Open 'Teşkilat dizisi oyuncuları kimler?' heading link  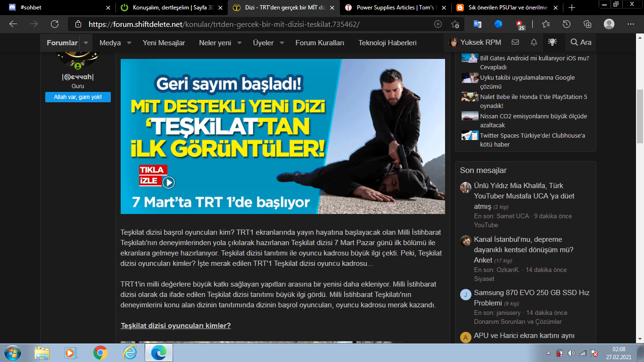[176, 326]
